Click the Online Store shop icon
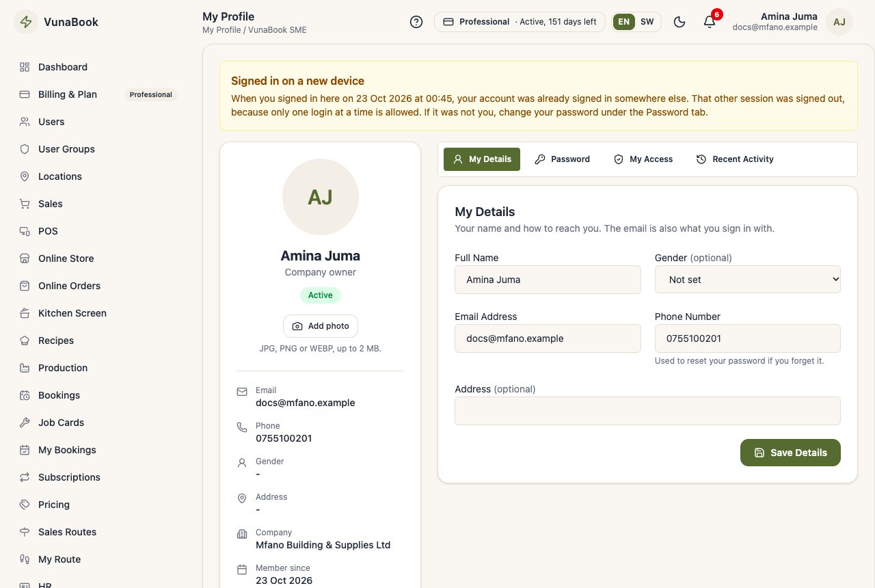The image size is (875, 588). click(25, 258)
